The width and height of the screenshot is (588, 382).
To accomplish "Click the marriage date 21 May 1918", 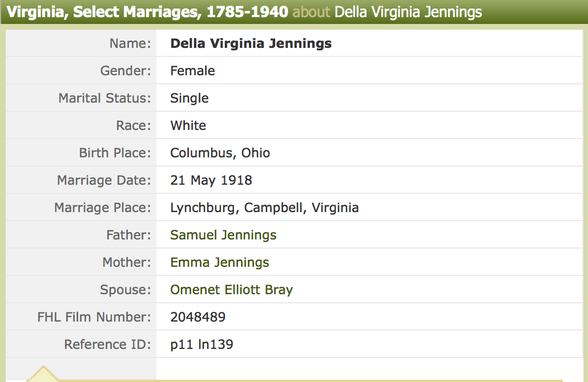I will (x=211, y=180).
